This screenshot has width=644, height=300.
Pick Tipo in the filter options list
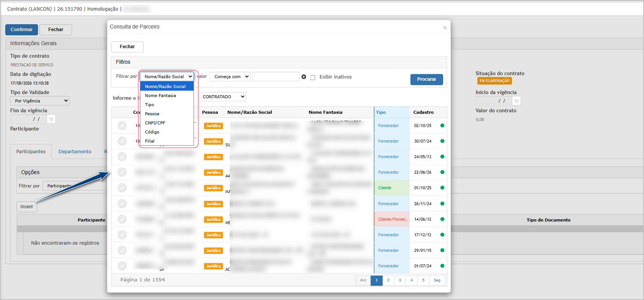(167, 105)
